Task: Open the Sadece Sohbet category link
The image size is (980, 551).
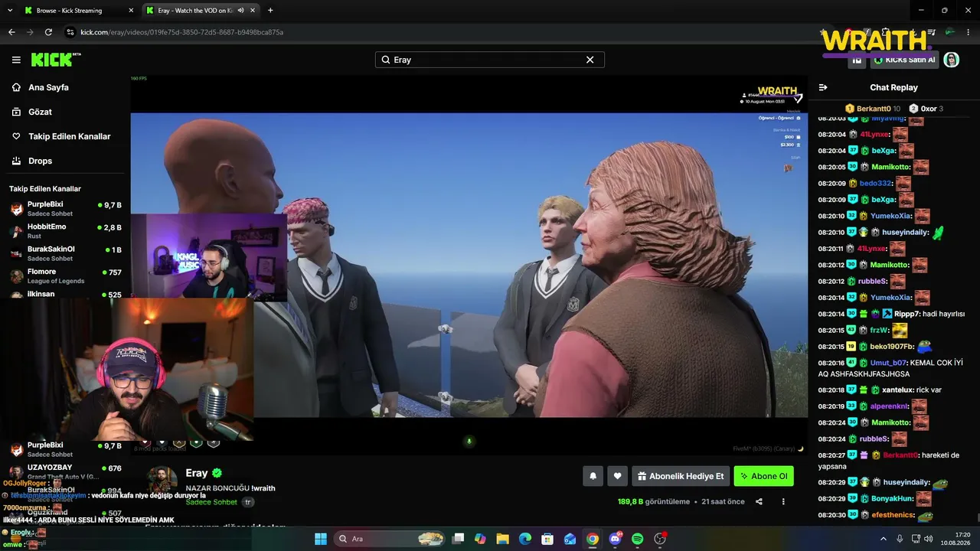Action: 211,502
